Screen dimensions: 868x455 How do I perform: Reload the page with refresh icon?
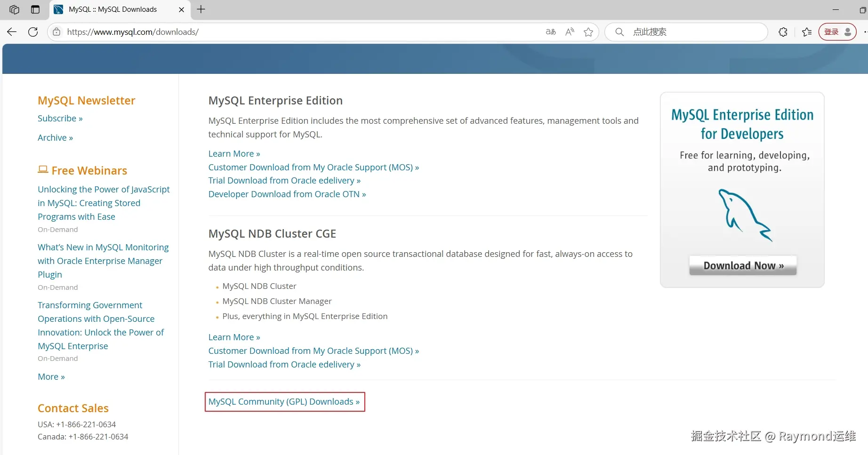point(33,32)
